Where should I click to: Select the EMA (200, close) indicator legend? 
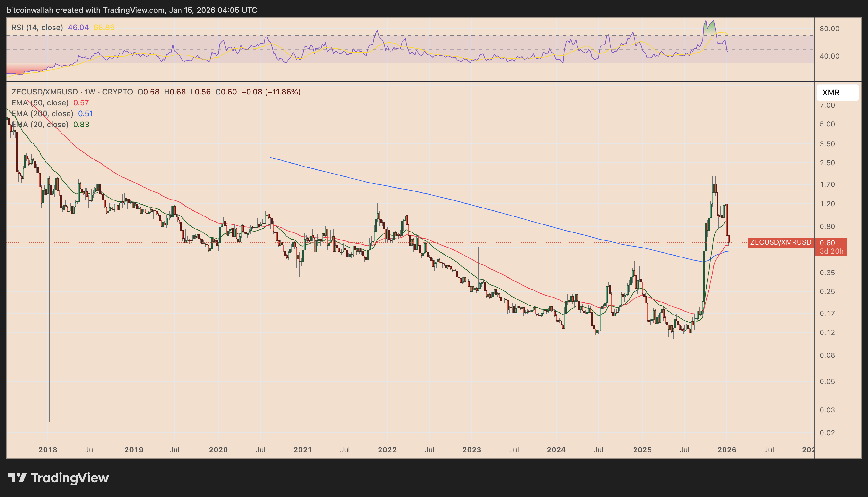point(42,114)
